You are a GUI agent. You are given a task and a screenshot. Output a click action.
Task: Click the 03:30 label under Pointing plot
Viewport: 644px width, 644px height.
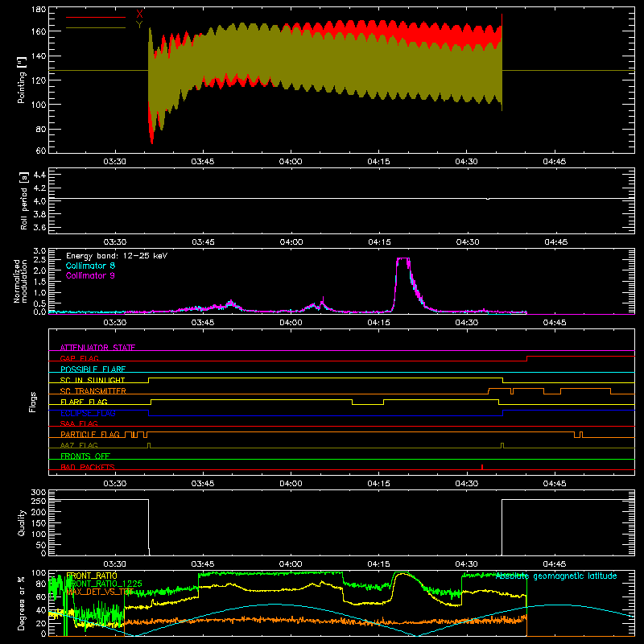click(114, 162)
